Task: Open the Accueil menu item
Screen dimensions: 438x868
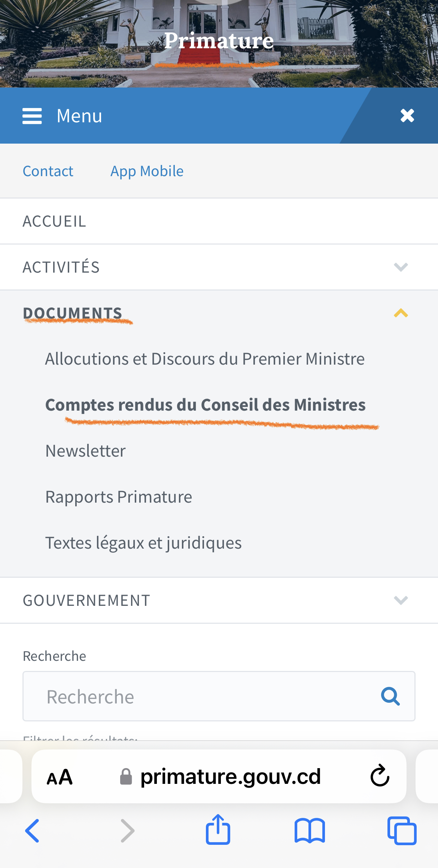Action: click(219, 221)
